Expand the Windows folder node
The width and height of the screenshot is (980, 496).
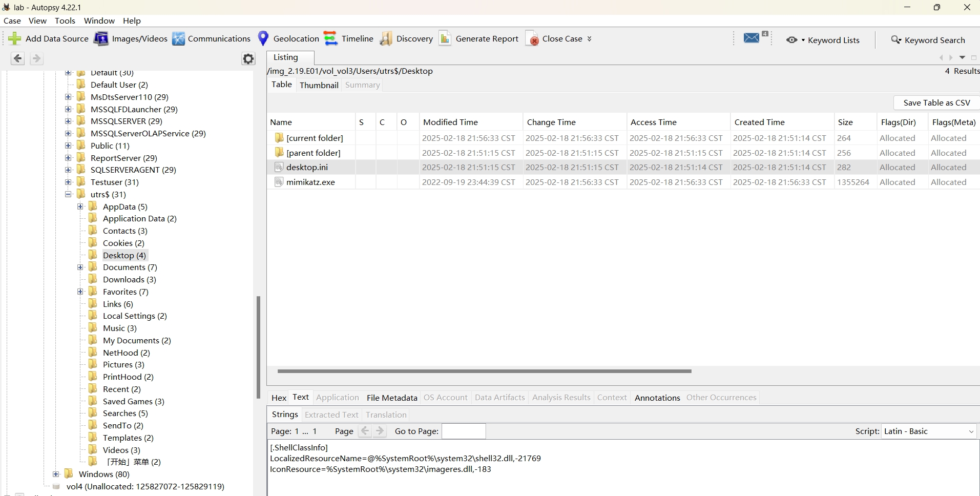click(x=56, y=474)
